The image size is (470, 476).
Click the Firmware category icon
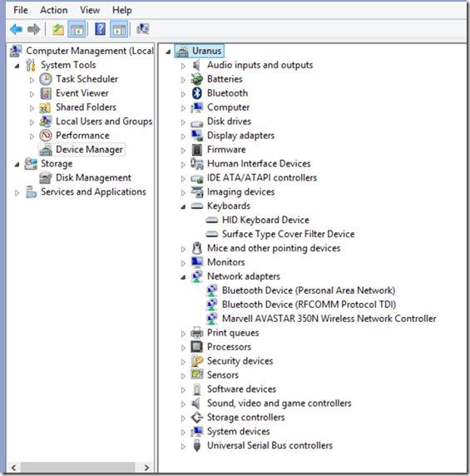(x=197, y=150)
